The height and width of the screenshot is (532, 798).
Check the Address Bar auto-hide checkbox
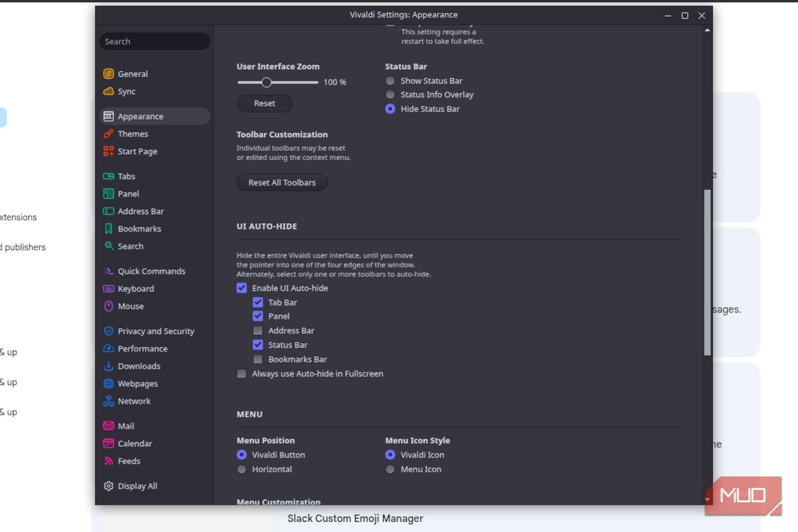pyautogui.click(x=258, y=330)
